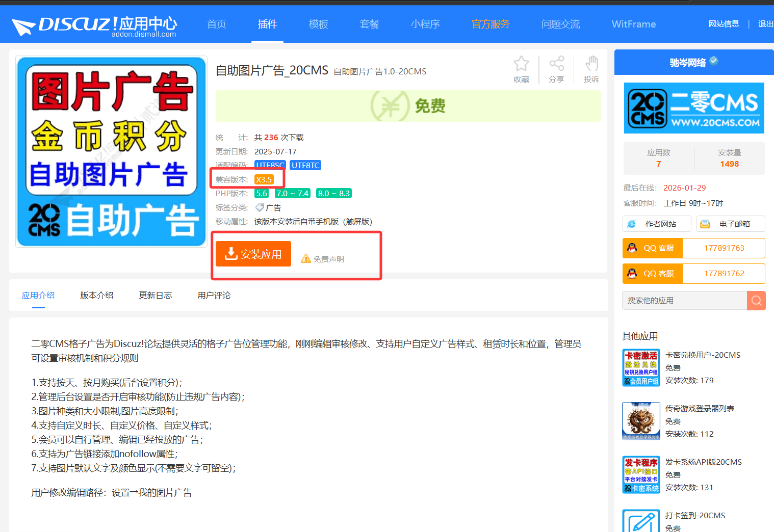The width and height of the screenshot is (774, 532).
Task: Switch to the 应用介绍 tab
Action: click(38, 296)
